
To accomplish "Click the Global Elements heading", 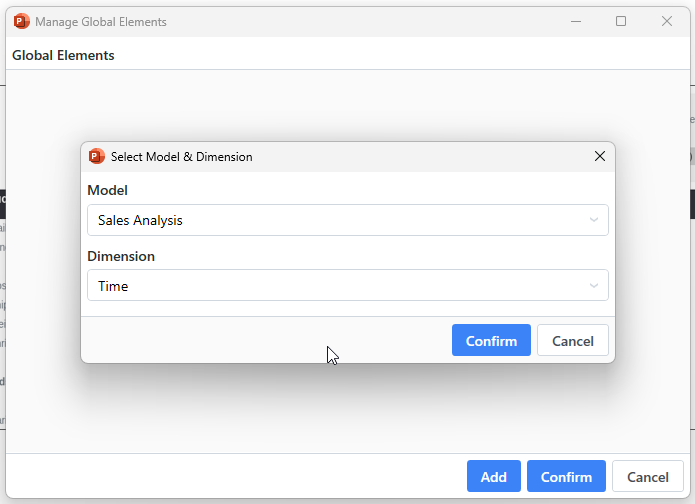I will [63, 56].
